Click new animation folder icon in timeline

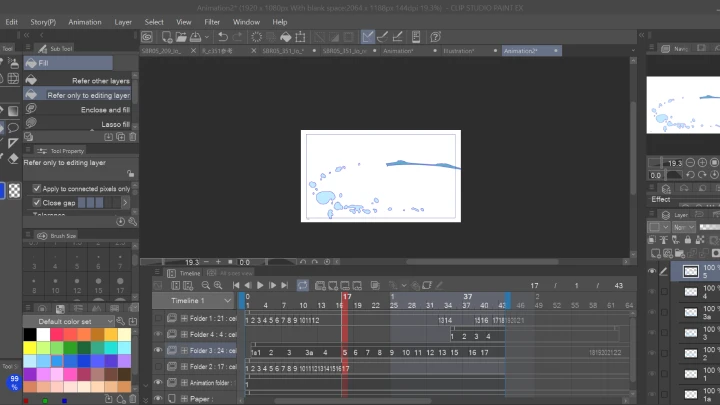(x=320, y=286)
